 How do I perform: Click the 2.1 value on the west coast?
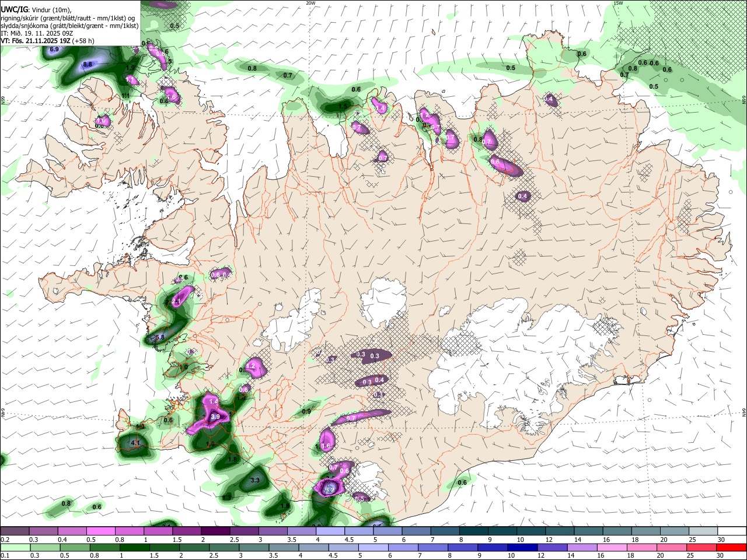(176, 302)
